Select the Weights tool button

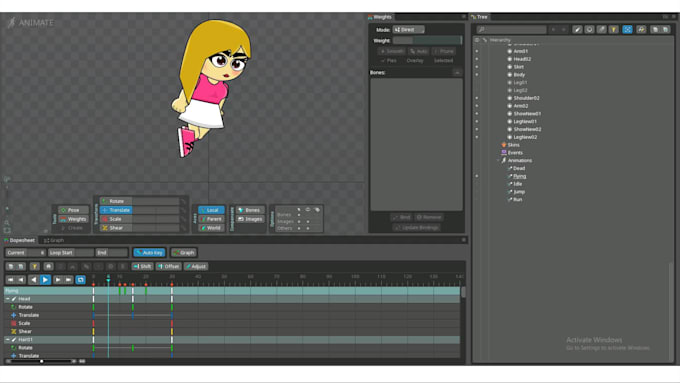(73, 219)
